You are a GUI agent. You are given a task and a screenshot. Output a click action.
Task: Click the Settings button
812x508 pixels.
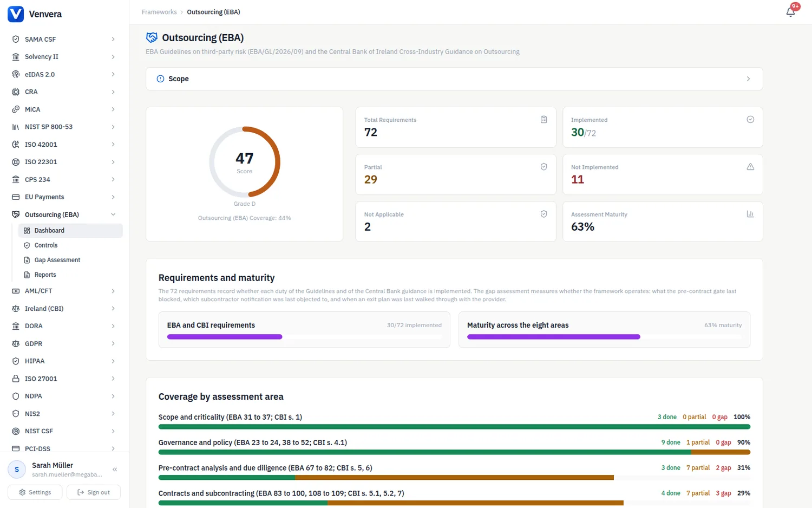point(35,492)
